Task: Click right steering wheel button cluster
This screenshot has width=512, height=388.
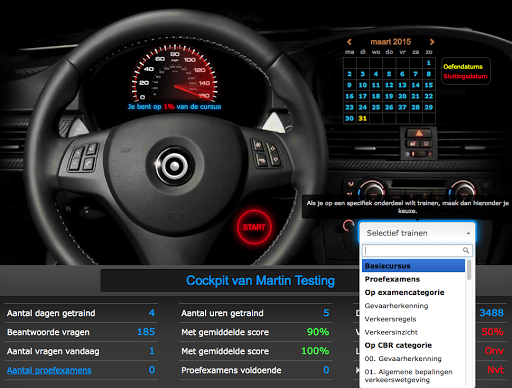Action: [266, 153]
